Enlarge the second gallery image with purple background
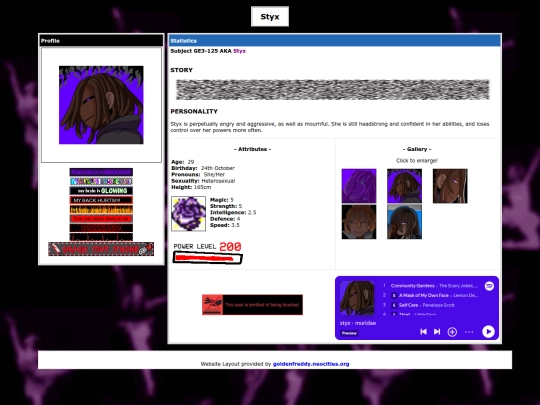The height and width of the screenshot is (405, 540). pyautogui.click(x=404, y=186)
